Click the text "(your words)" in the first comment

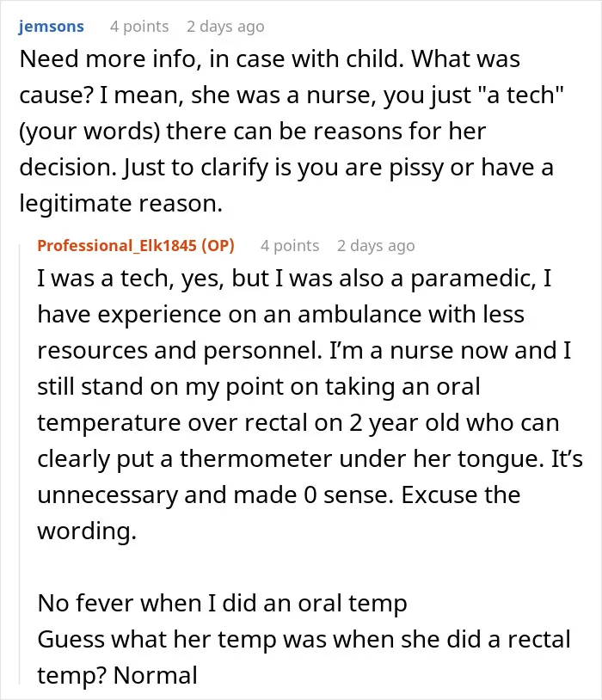(89, 132)
